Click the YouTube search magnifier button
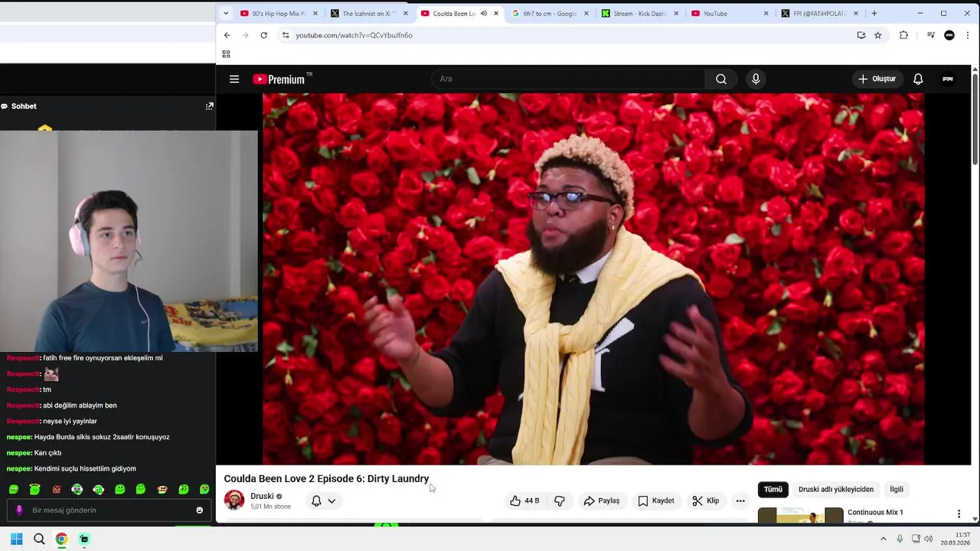This screenshot has width=980, height=551. tap(721, 79)
